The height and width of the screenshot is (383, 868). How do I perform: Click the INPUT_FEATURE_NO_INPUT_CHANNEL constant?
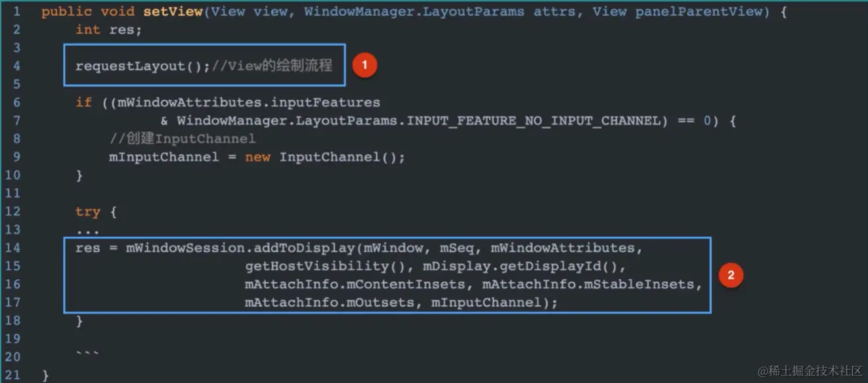pyautogui.click(x=533, y=121)
